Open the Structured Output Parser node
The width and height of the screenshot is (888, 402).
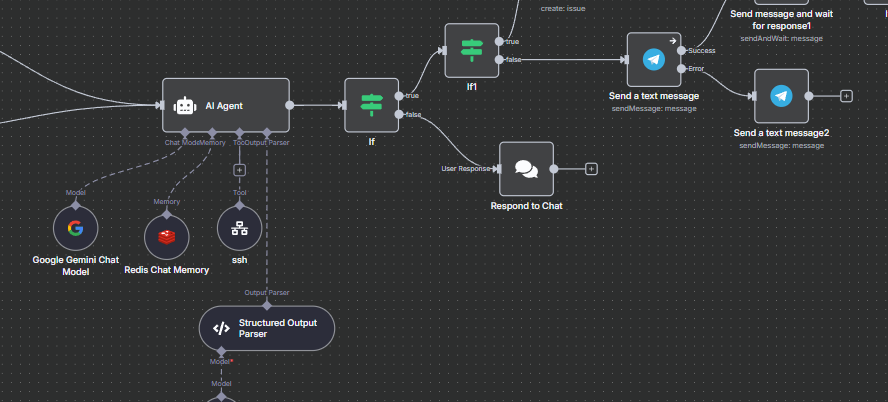267,328
